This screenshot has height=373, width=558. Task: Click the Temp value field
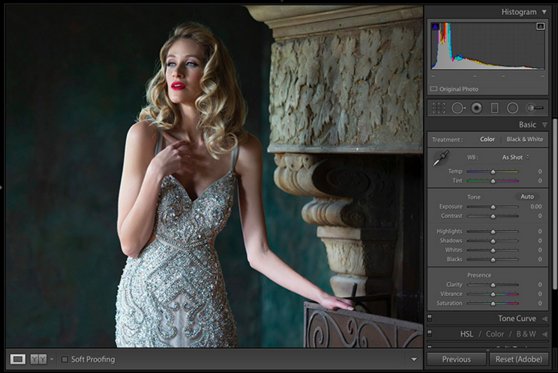pyautogui.click(x=540, y=172)
